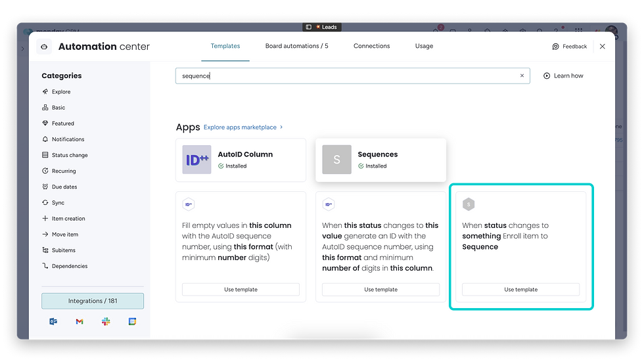Image resolution: width=644 pixels, height=362 pixels.
Task: Open the Connections tab
Action: 372,46
